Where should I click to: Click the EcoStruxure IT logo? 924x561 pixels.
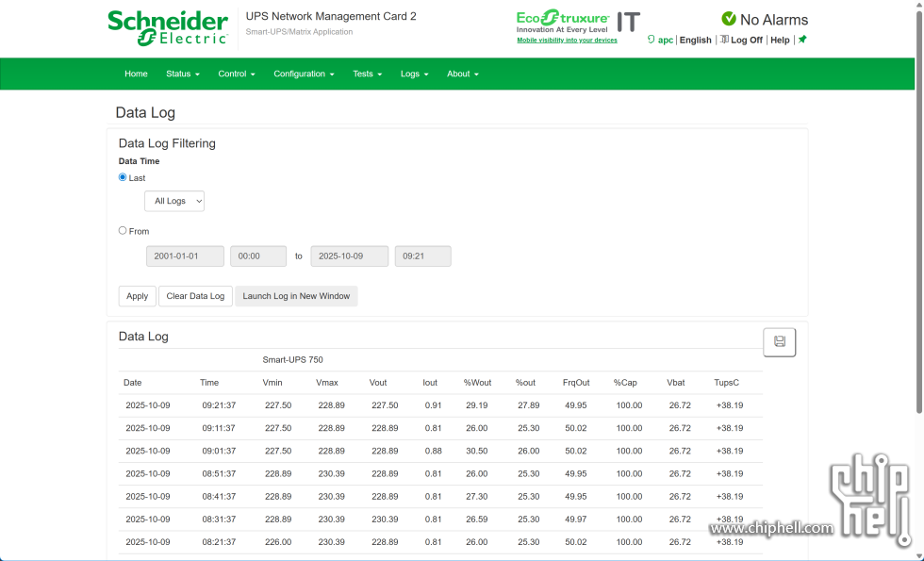click(x=578, y=22)
